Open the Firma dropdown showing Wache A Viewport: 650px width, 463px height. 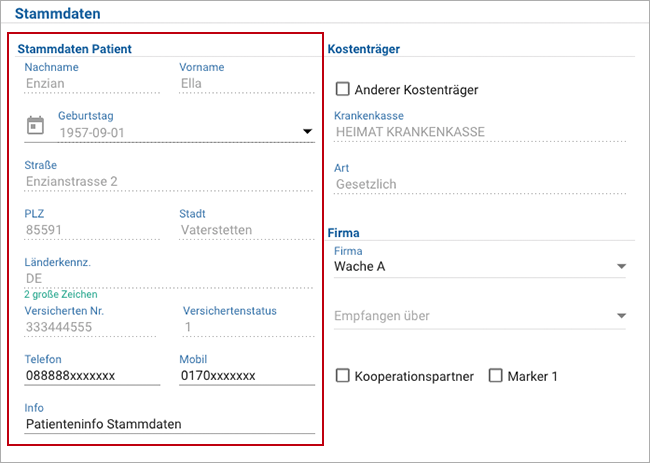[x=480, y=267]
